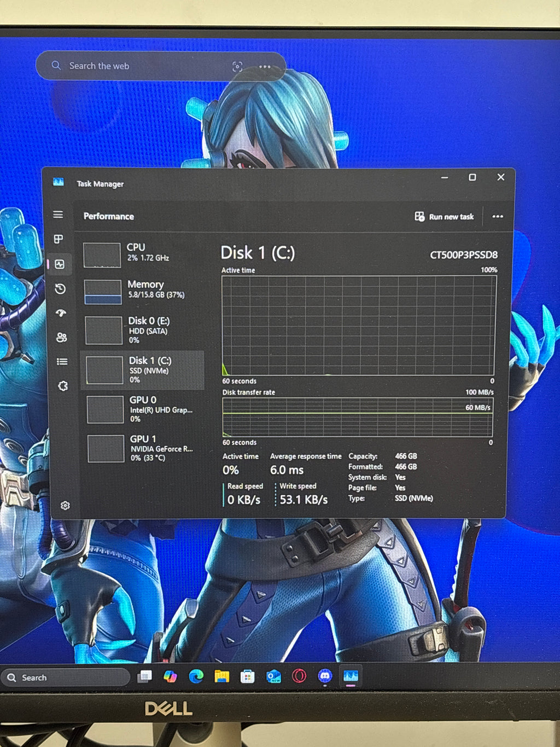560x747 pixels.
Task: Click the Performance page title
Action: 109,216
